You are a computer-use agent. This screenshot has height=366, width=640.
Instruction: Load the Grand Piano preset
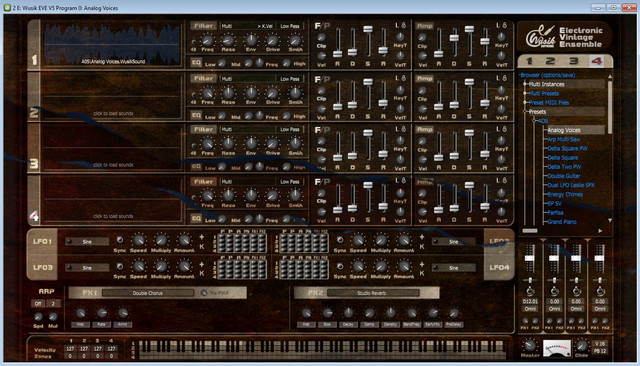click(562, 222)
